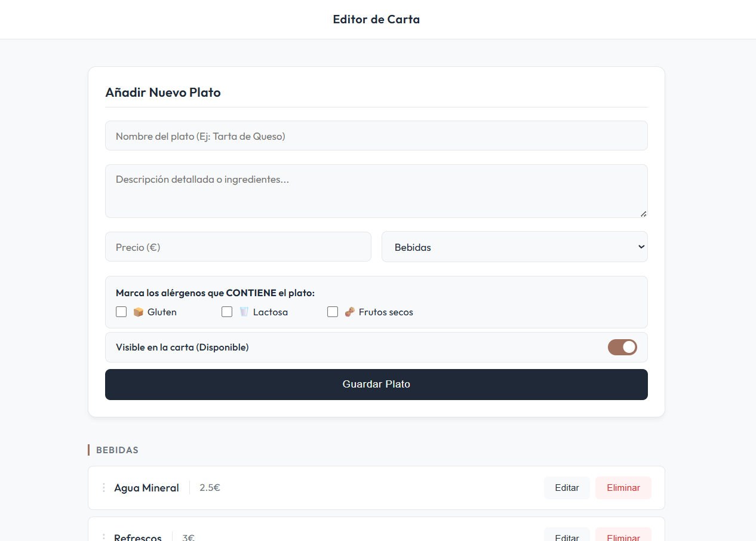Click Editar for Refrescos
Viewport: 756px width, 541px height.
click(x=567, y=536)
